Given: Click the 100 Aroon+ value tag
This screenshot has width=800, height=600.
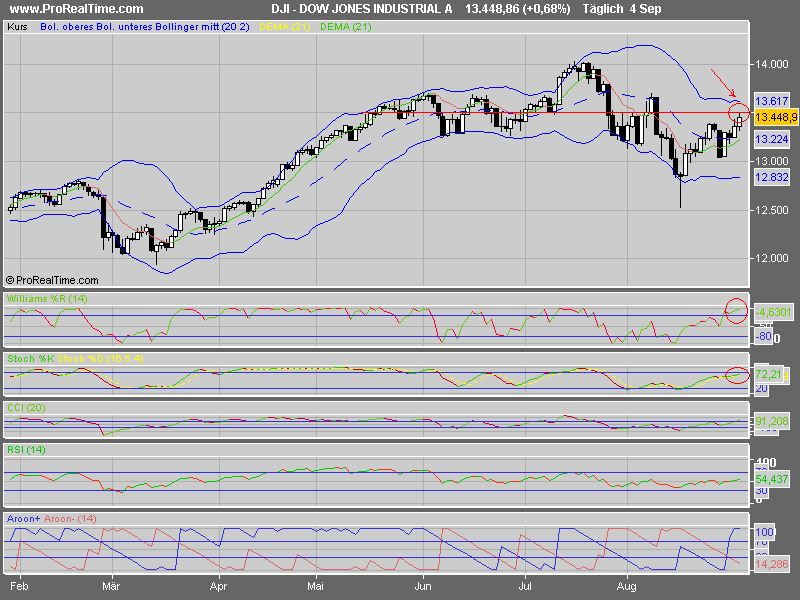Looking at the screenshot, I should pos(764,532).
